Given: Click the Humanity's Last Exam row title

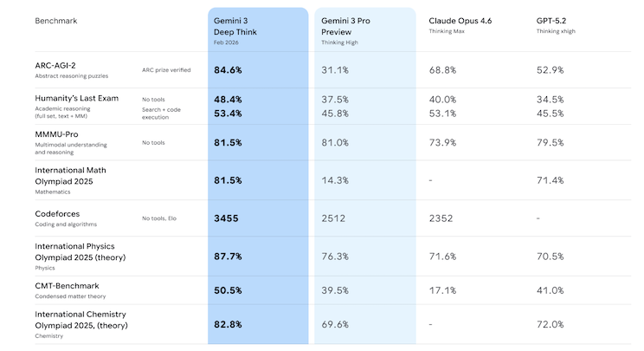Looking at the screenshot, I should coord(77,101).
